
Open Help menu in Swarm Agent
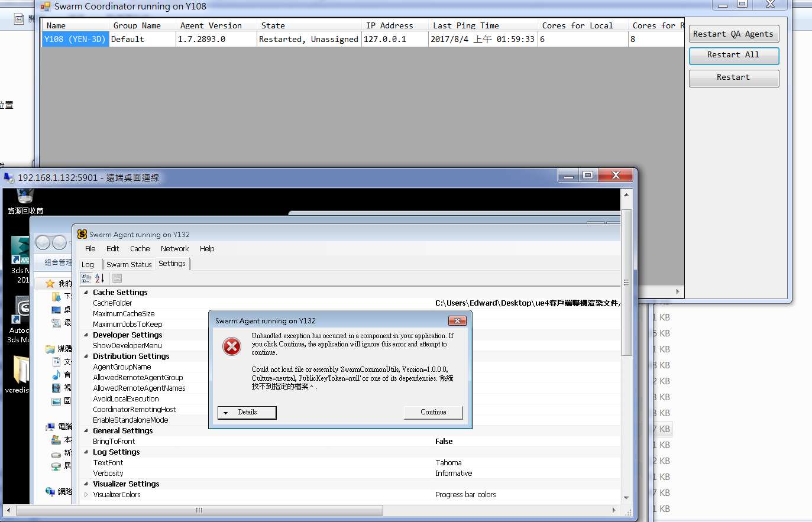point(207,249)
